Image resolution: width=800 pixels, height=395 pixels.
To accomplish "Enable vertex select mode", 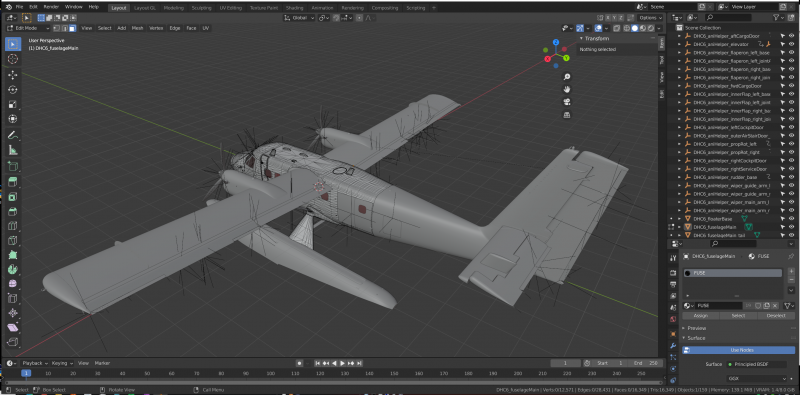I will pyautogui.click(x=56, y=28).
